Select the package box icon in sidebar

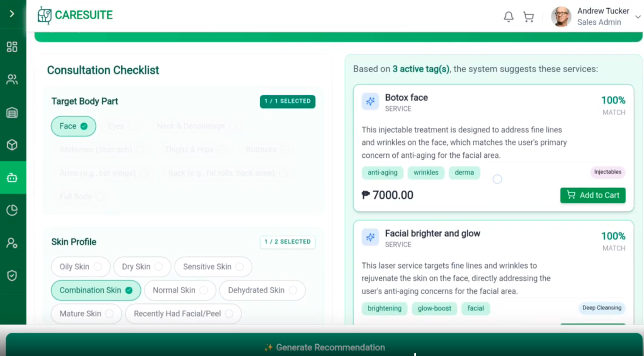coord(12,145)
